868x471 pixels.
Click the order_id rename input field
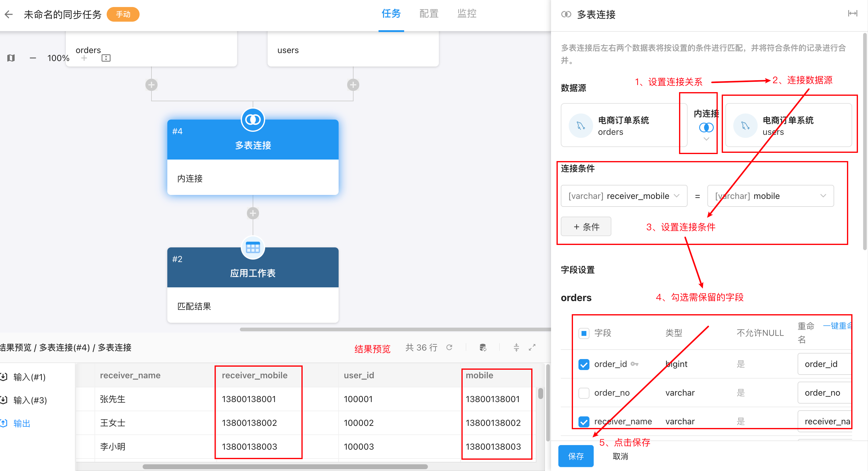[x=824, y=364]
